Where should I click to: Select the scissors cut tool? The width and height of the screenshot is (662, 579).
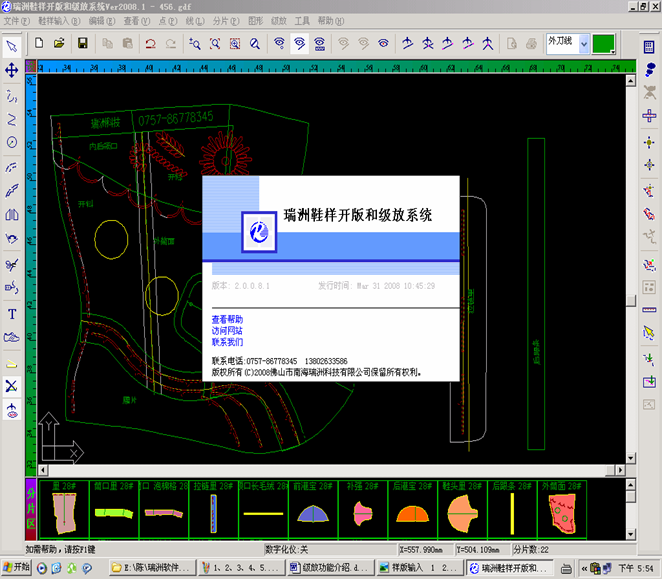(12, 265)
